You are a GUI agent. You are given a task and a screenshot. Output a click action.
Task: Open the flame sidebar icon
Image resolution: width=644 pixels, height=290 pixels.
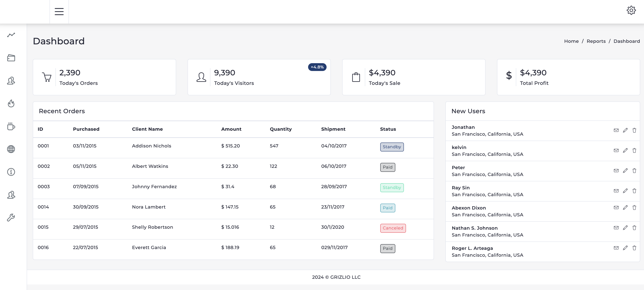11,103
